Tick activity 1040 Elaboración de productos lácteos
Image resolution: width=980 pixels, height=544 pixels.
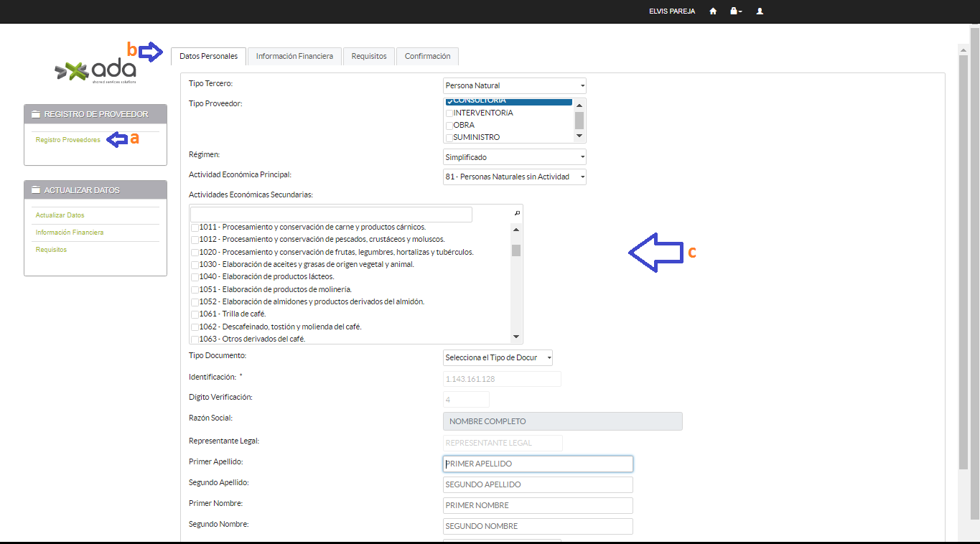(x=195, y=277)
